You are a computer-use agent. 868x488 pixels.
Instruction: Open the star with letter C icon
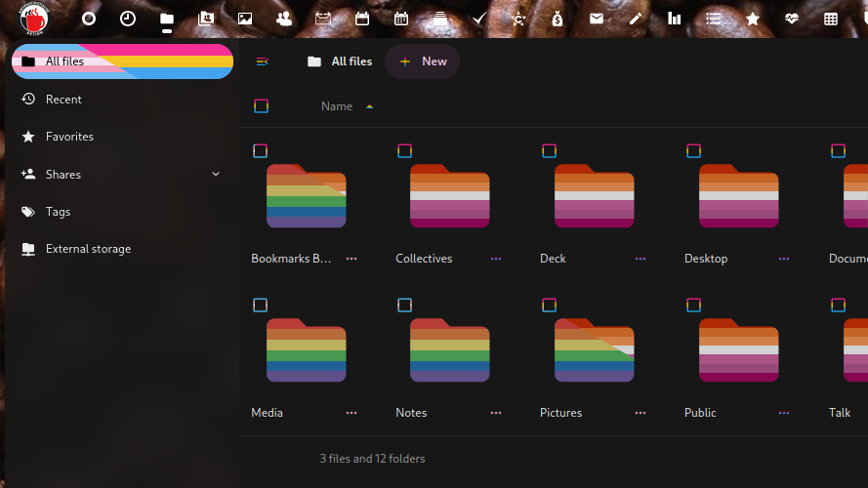tap(518, 19)
